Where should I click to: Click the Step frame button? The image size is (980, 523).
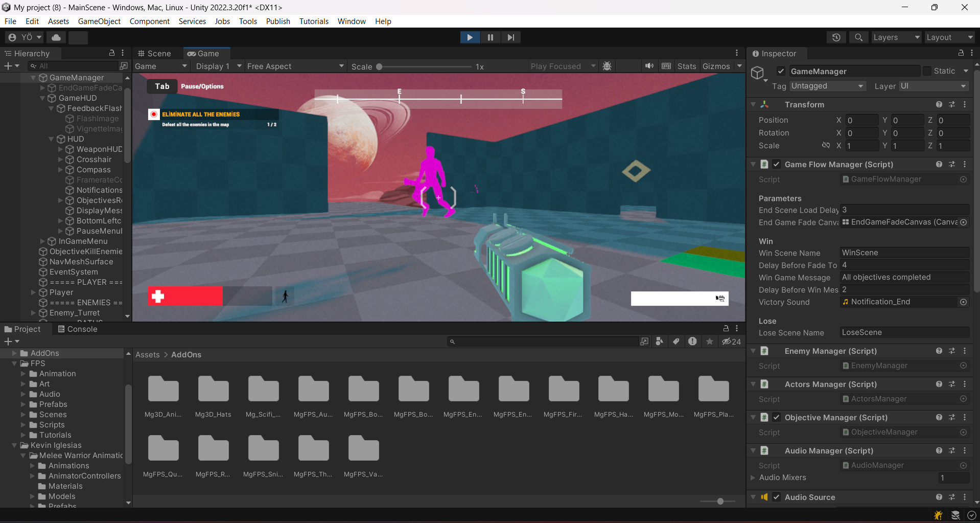tap(510, 37)
